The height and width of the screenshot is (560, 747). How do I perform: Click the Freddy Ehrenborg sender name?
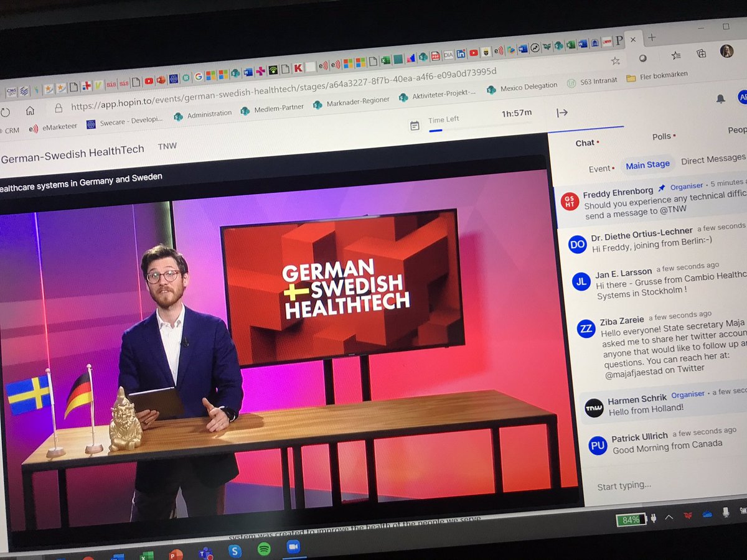pos(618,192)
